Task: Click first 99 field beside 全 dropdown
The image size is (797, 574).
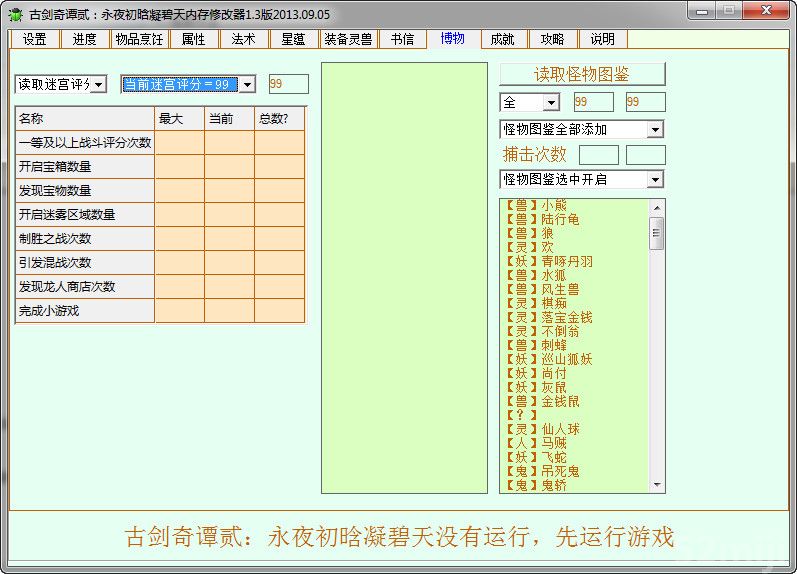Action: (594, 102)
